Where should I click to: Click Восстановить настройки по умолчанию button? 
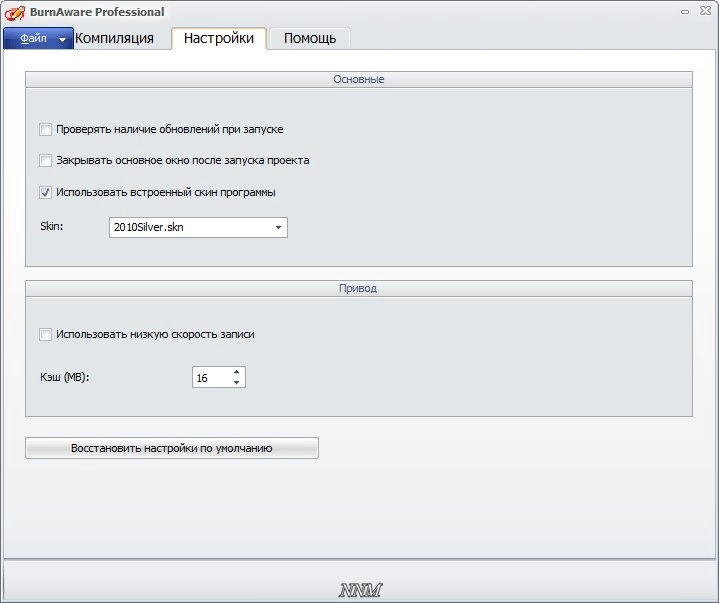click(172, 448)
